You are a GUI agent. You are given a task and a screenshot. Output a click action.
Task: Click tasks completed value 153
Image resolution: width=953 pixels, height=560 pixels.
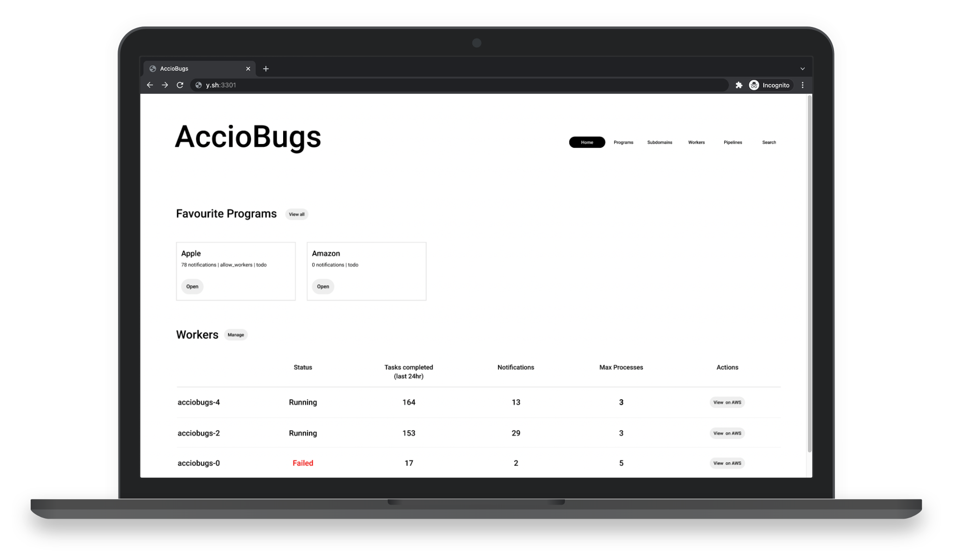click(409, 433)
